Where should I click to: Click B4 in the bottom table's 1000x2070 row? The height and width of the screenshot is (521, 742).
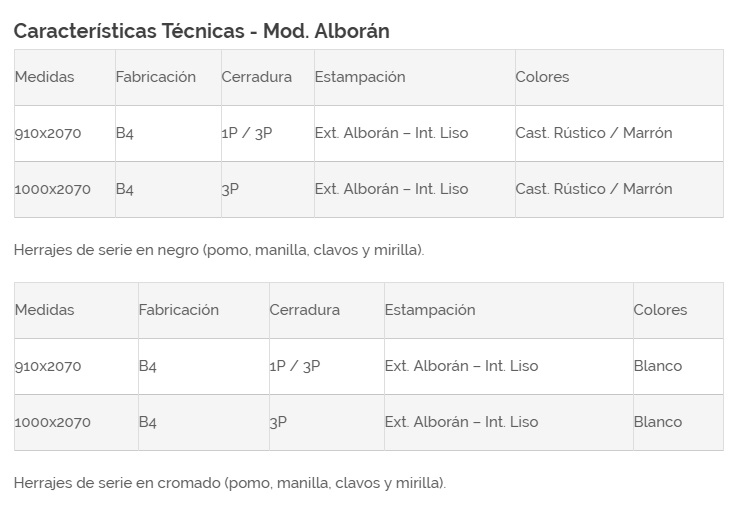(x=148, y=422)
